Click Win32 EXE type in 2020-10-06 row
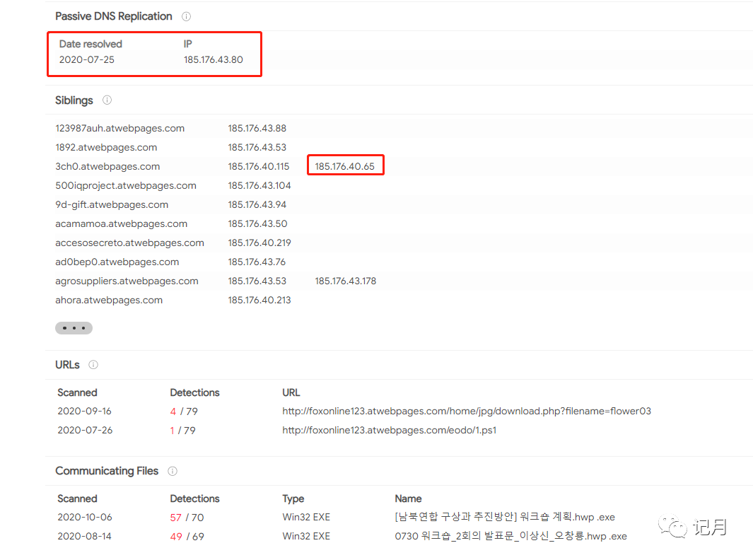 coord(306,518)
